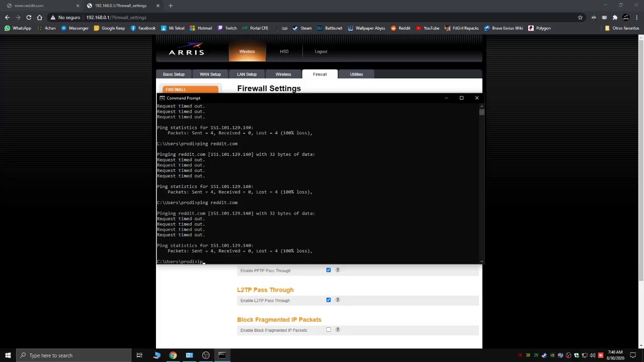Click the volume speaker tray icon
644x362 pixels.
592,355
